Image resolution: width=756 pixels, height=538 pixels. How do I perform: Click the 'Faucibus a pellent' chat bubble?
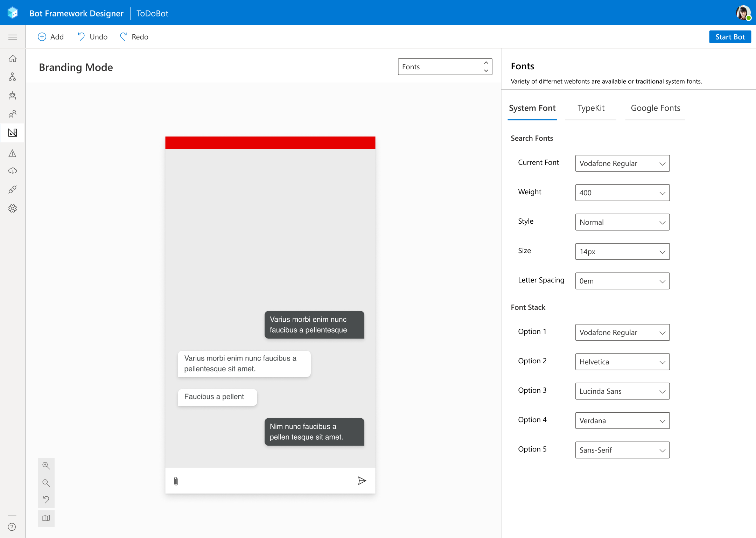(x=217, y=397)
